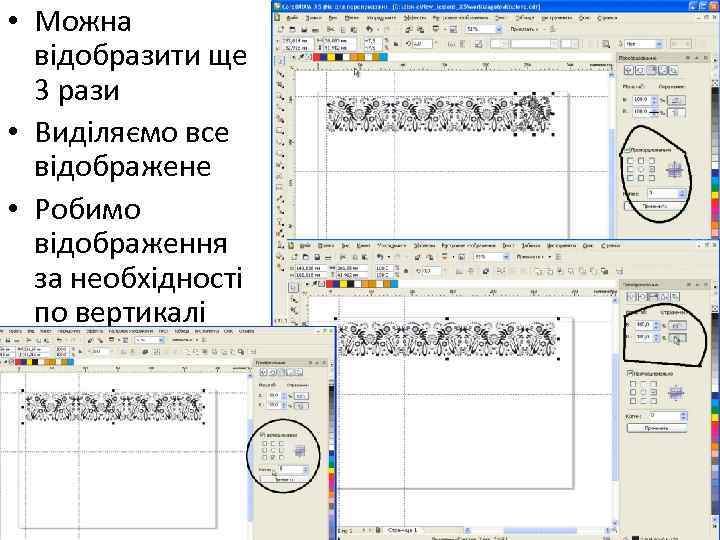Click copies stepper in middle window docker
This screenshot has height=540, width=720.
tap(683, 416)
